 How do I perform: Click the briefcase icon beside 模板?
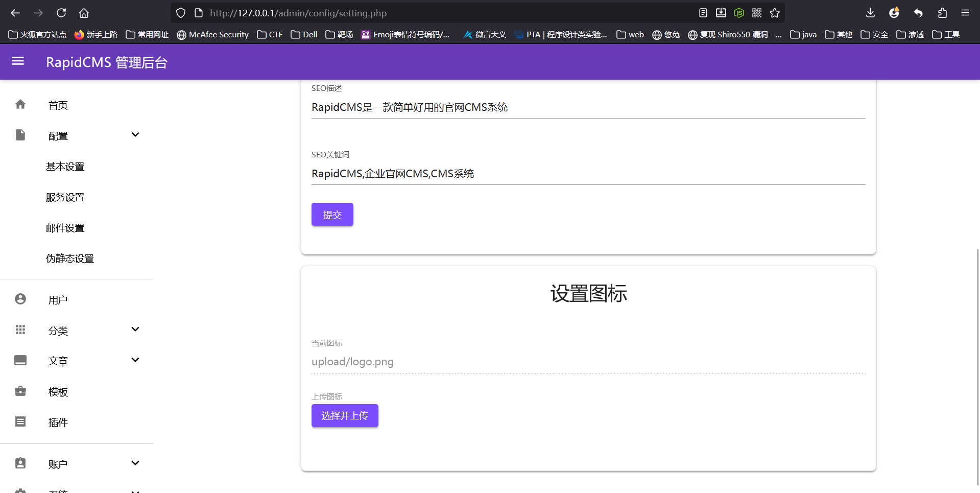pyautogui.click(x=20, y=391)
